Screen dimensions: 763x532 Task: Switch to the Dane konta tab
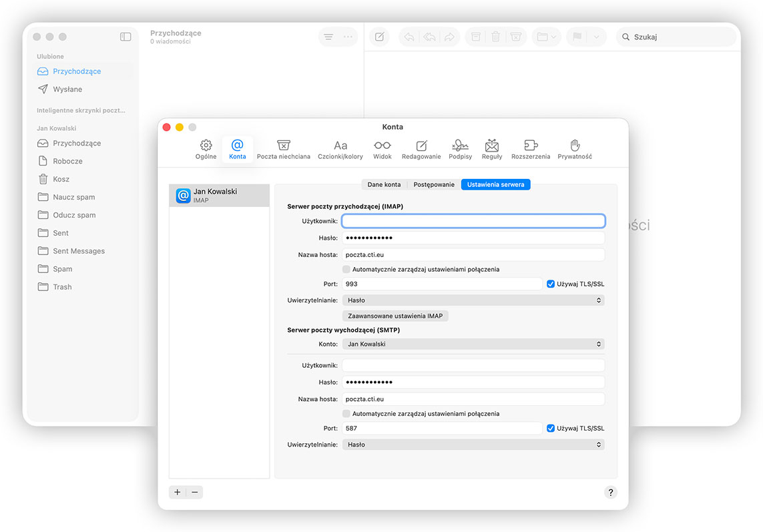click(384, 184)
